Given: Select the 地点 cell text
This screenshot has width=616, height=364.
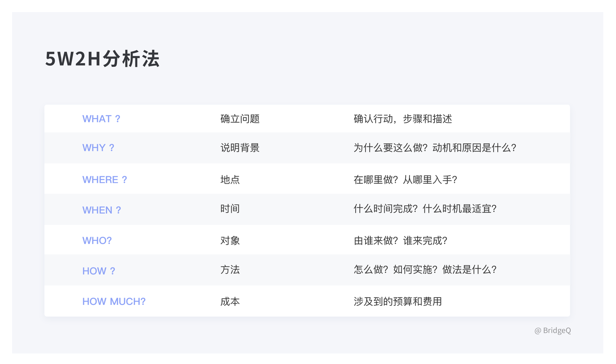Looking at the screenshot, I should [230, 180].
